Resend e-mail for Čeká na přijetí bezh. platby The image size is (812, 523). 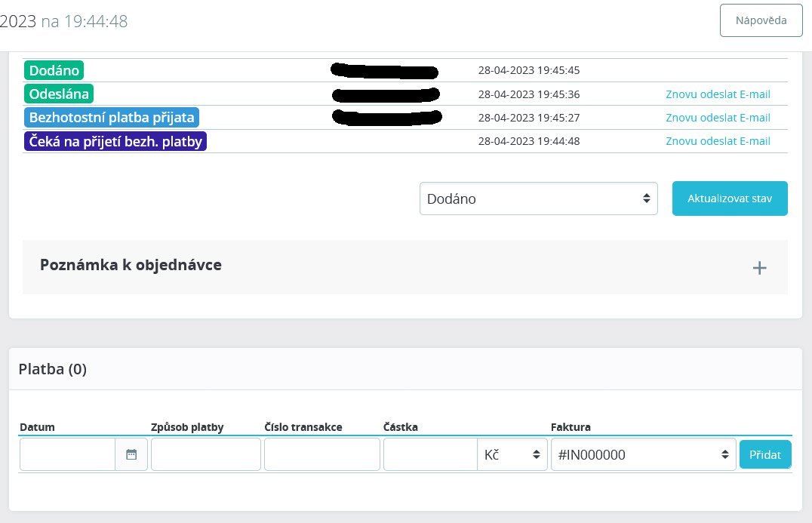tap(718, 141)
